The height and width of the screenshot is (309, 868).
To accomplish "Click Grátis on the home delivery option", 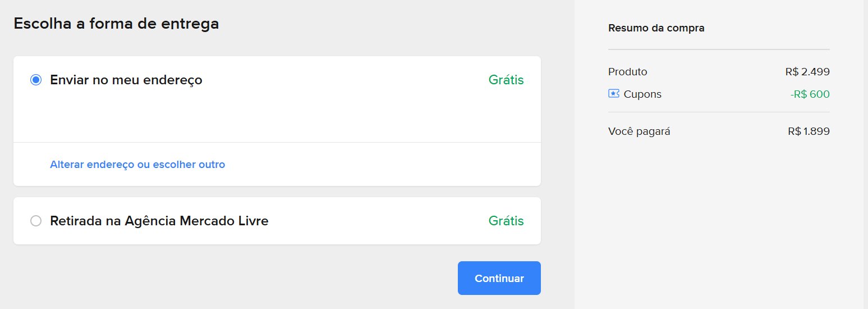I will click(x=506, y=80).
